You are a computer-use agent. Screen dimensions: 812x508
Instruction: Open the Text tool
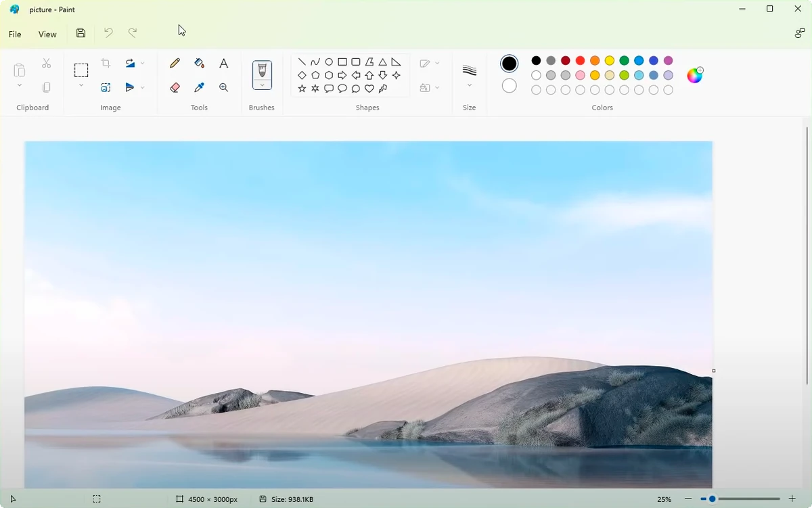(x=223, y=63)
